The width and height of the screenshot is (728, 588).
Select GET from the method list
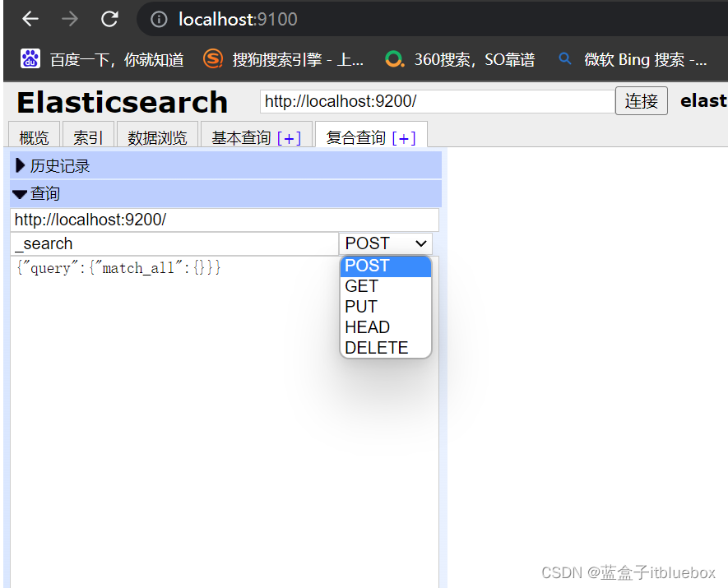[x=362, y=286]
